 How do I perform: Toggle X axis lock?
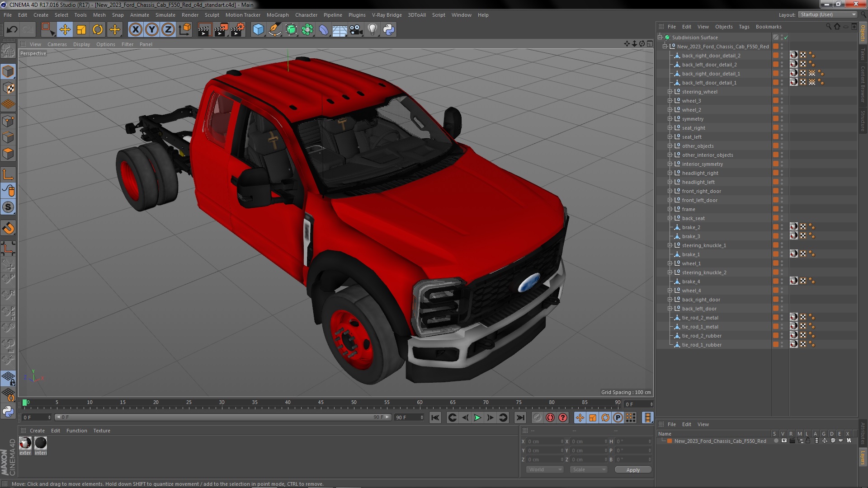coord(135,30)
